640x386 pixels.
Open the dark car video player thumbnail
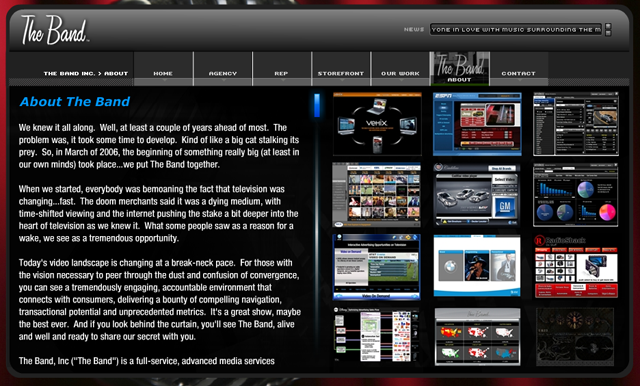576,124
